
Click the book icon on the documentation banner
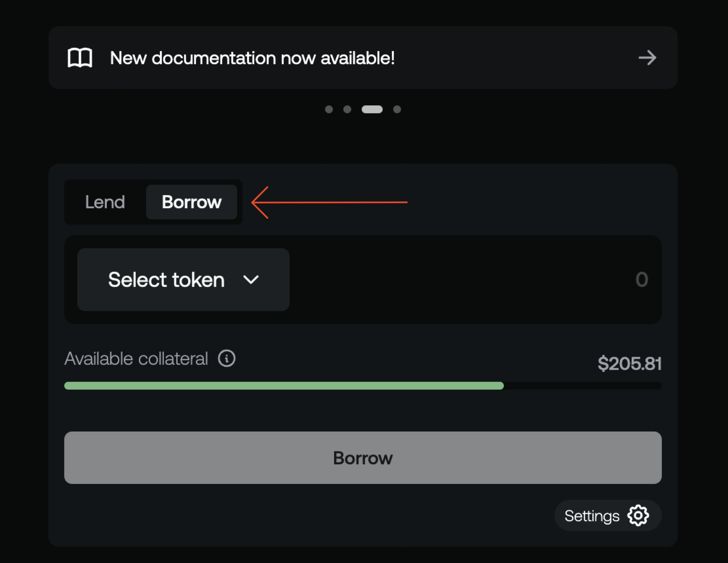(79, 58)
